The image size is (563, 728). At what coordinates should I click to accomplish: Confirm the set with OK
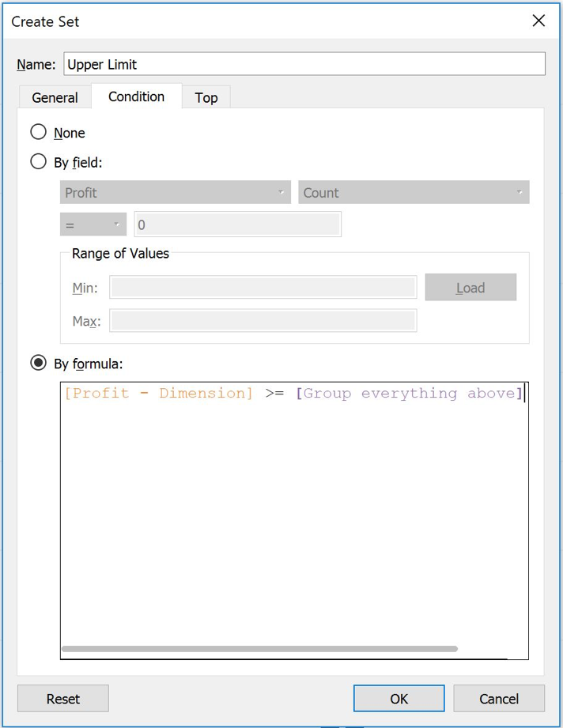click(399, 698)
